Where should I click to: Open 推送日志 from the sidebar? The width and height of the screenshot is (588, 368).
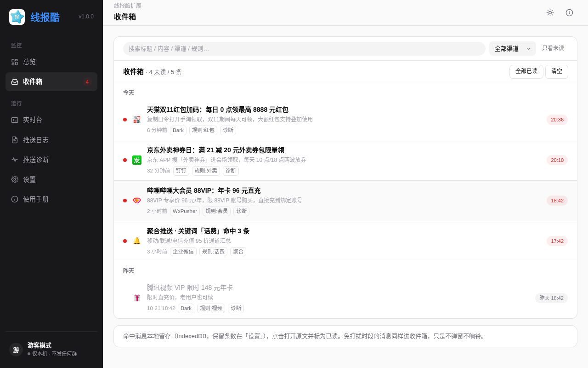coord(51,140)
